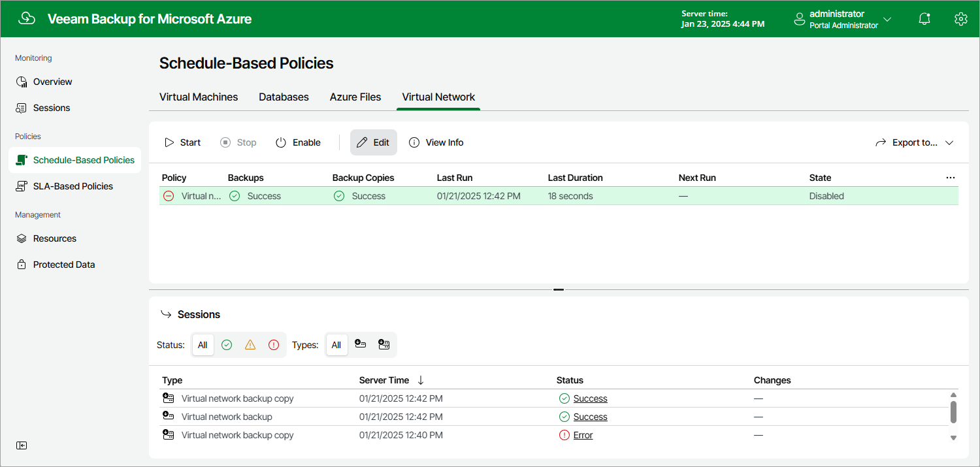
Task: Expand the administrator account dropdown chevron
Action: coord(887,19)
